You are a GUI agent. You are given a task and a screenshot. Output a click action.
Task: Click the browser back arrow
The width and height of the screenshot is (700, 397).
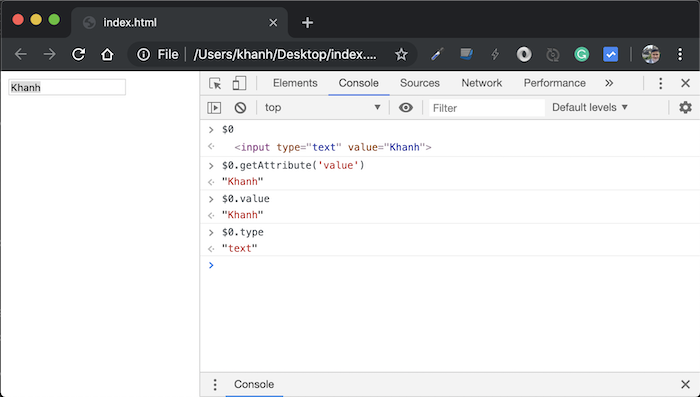pos(21,54)
